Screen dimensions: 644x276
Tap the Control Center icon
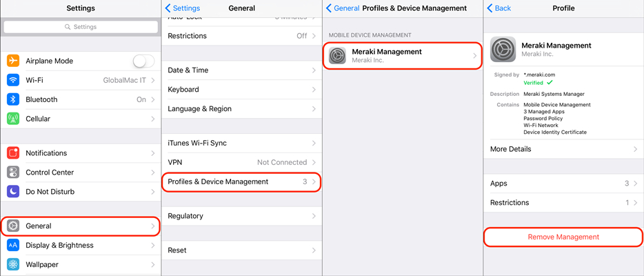(x=13, y=172)
